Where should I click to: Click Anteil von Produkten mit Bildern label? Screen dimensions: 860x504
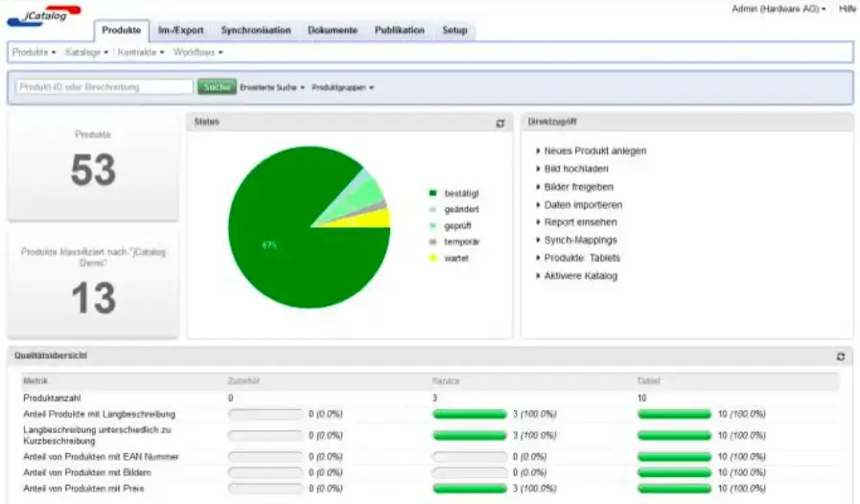click(x=87, y=472)
